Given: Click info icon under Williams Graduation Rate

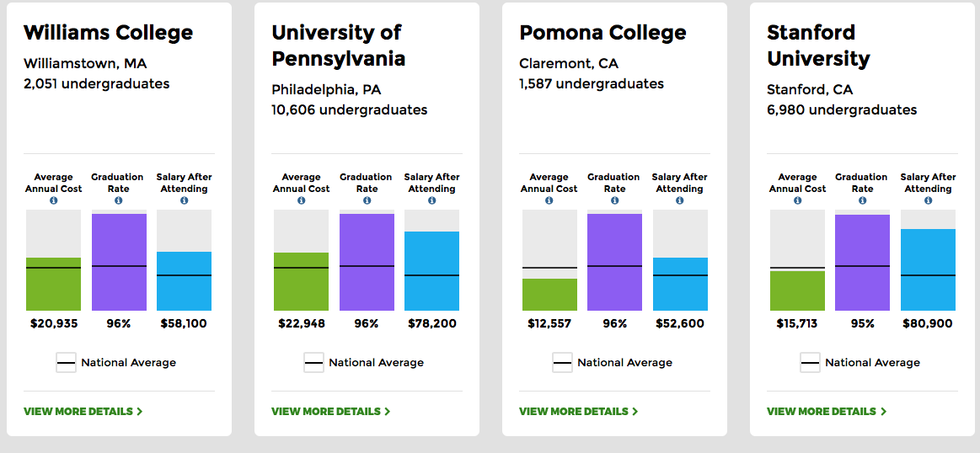Looking at the screenshot, I should [118, 200].
